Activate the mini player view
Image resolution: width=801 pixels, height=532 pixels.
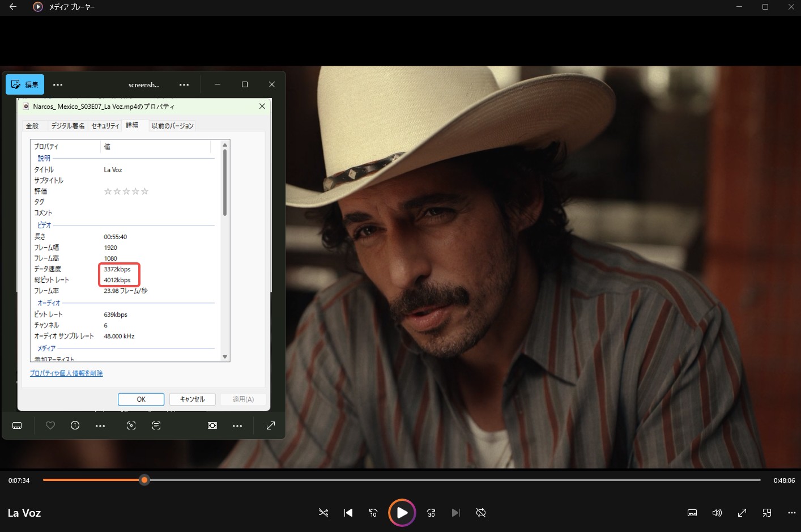766,513
